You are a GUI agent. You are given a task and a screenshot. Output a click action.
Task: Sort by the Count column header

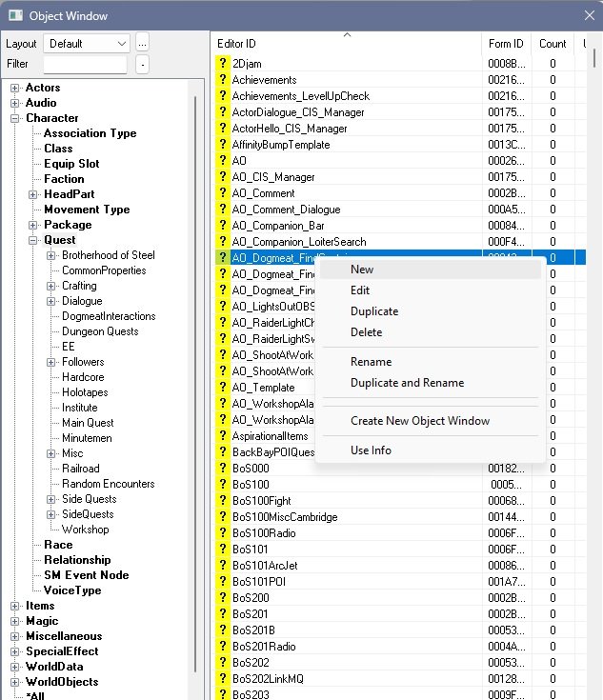point(553,43)
